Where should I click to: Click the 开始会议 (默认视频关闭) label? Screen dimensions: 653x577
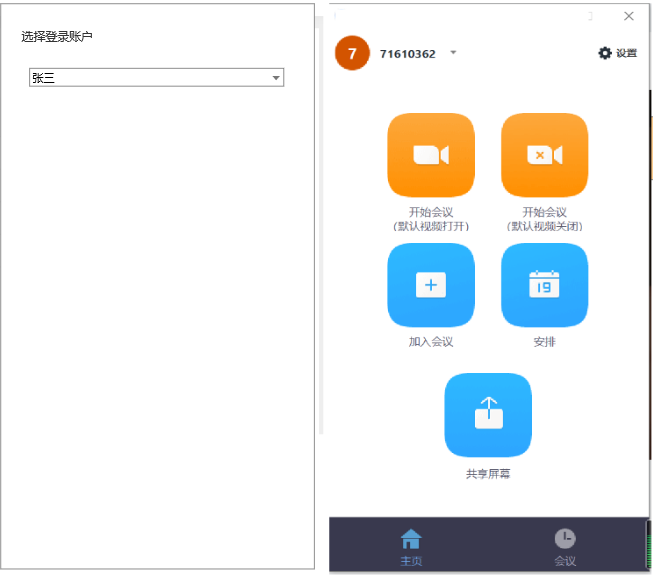[x=544, y=219]
